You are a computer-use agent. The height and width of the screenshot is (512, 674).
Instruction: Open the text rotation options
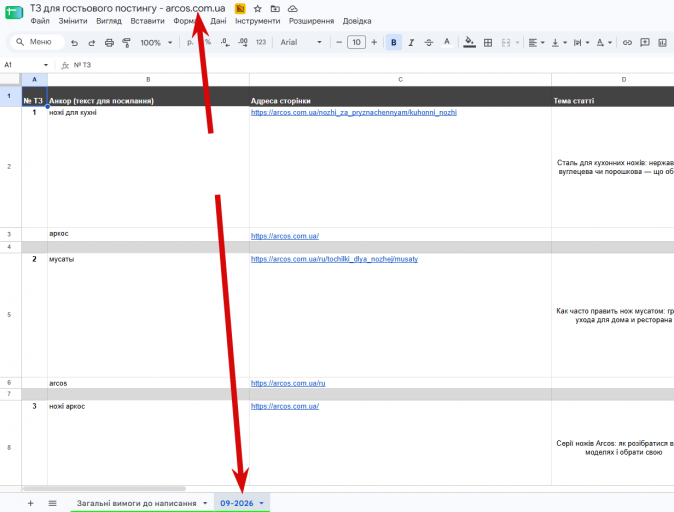click(x=604, y=42)
